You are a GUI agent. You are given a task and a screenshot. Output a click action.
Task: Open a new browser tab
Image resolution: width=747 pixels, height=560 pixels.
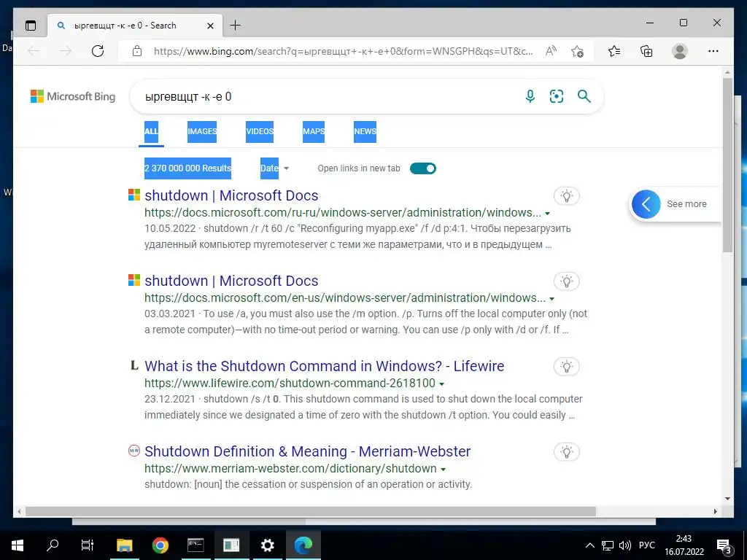pos(235,26)
